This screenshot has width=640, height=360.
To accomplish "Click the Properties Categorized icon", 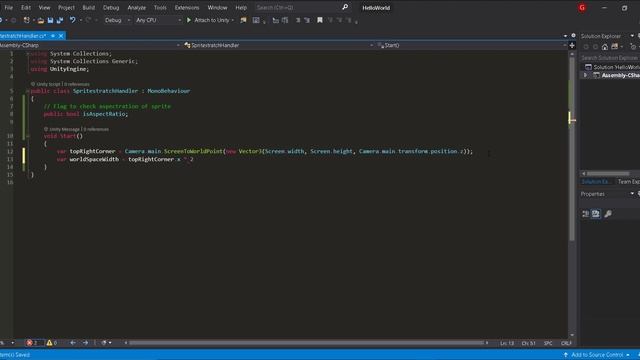I will (x=586, y=214).
